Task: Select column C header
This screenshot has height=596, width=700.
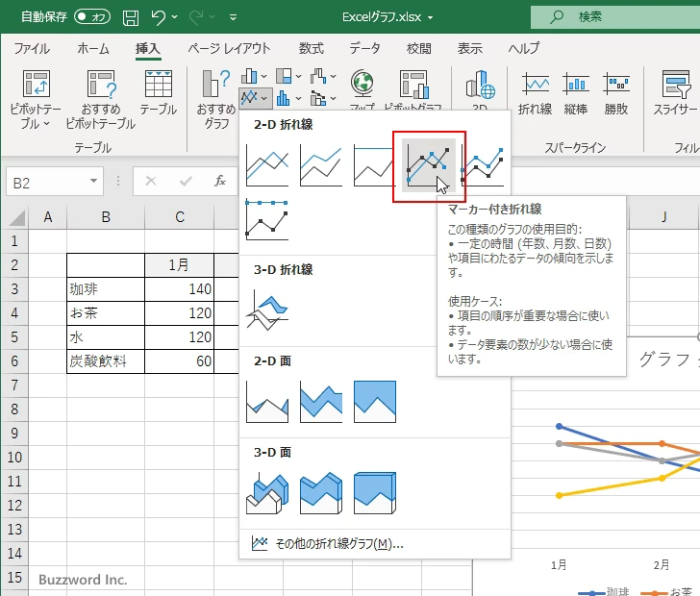Action: tap(180, 217)
